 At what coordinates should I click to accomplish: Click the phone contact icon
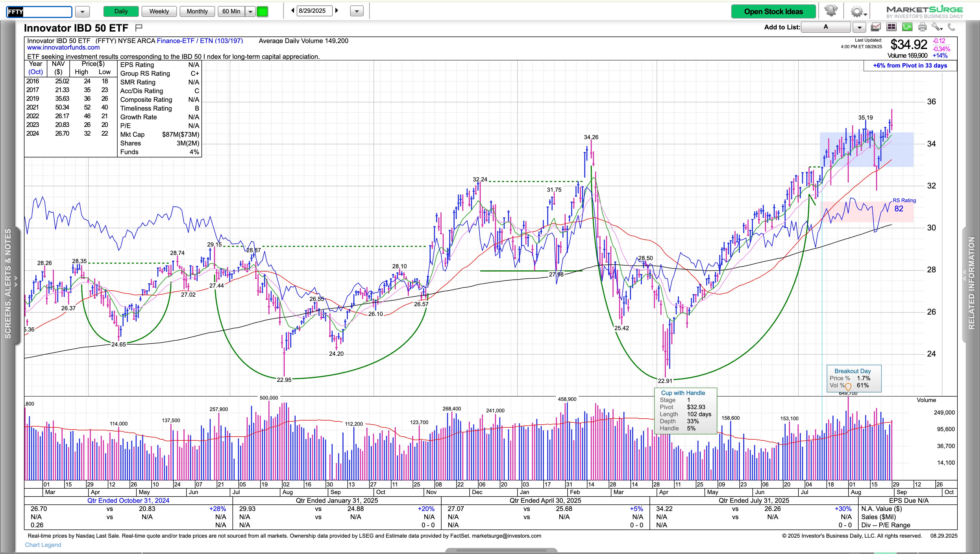(951, 27)
